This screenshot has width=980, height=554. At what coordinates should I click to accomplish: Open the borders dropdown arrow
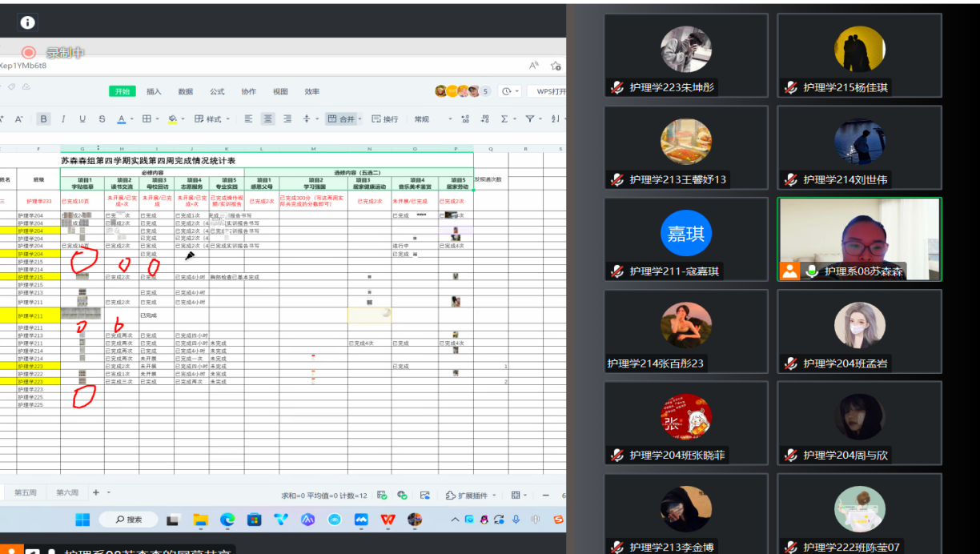[x=158, y=119]
